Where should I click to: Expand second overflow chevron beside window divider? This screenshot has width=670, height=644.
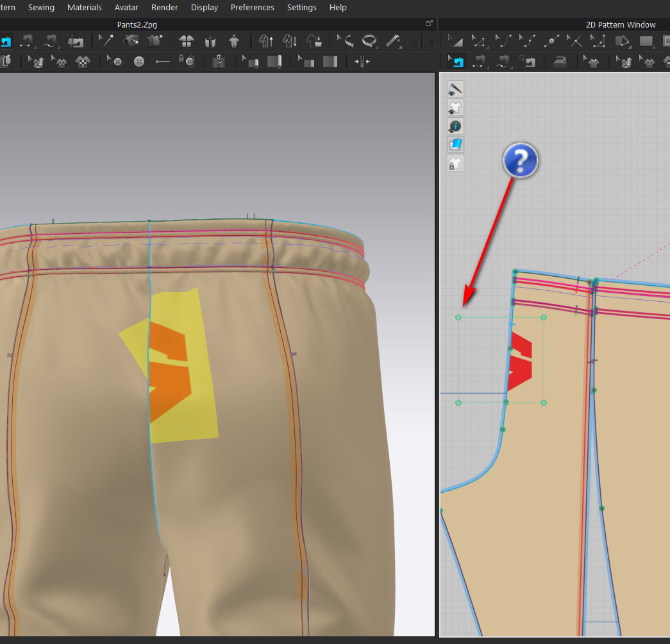431,42
